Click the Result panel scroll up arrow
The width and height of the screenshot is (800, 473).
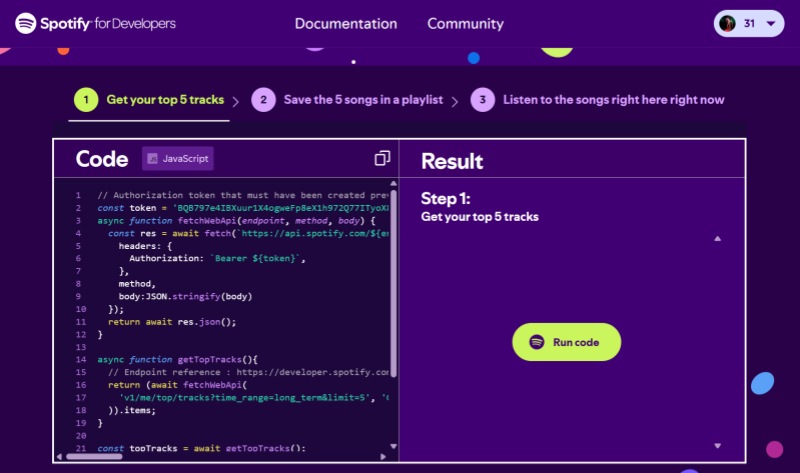click(x=717, y=238)
